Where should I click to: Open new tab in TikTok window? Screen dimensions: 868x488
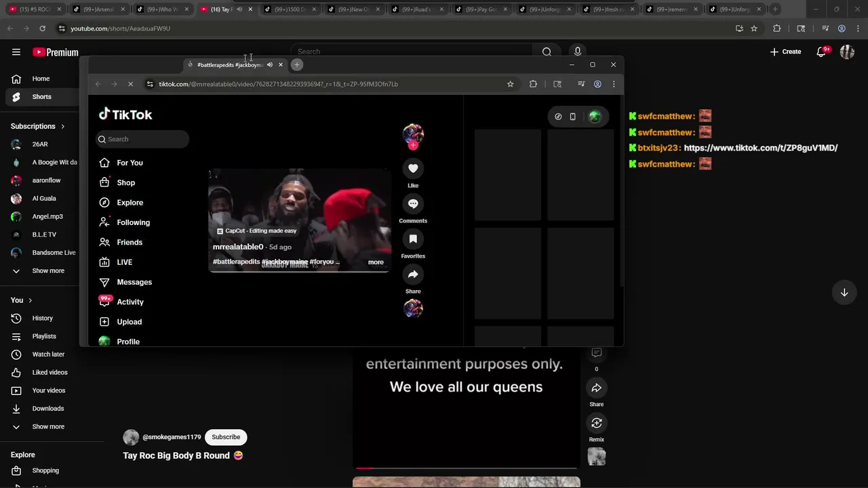pyautogui.click(x=296, y=65)
